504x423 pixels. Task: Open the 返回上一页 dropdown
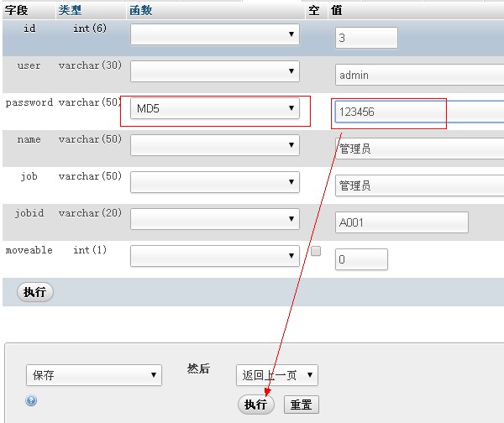click(x=276, y=375)
